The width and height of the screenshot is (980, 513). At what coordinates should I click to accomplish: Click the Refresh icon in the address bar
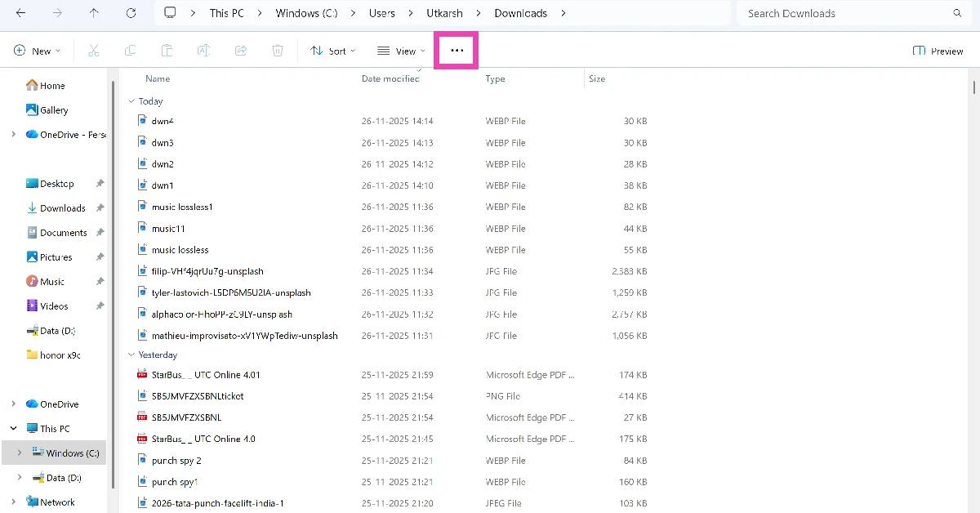click(x=131, y=12)
